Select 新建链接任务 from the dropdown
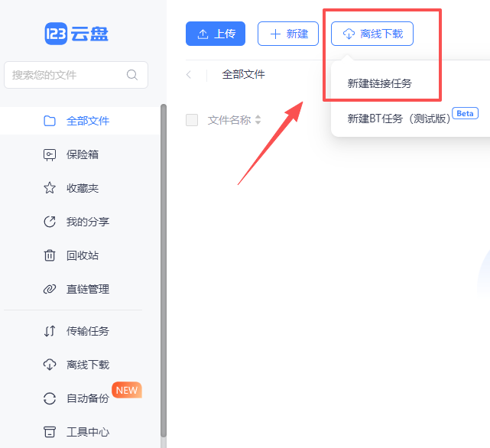This screenshot has height=448, width=490. (379, 84)
